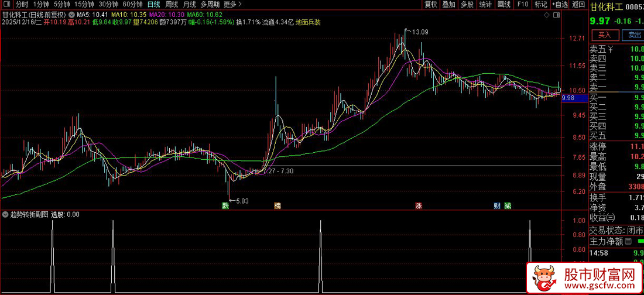Click the 7.27 - 7.30 gap label
The height and width of the screenshot is (295, 644).
coord(279,171)
